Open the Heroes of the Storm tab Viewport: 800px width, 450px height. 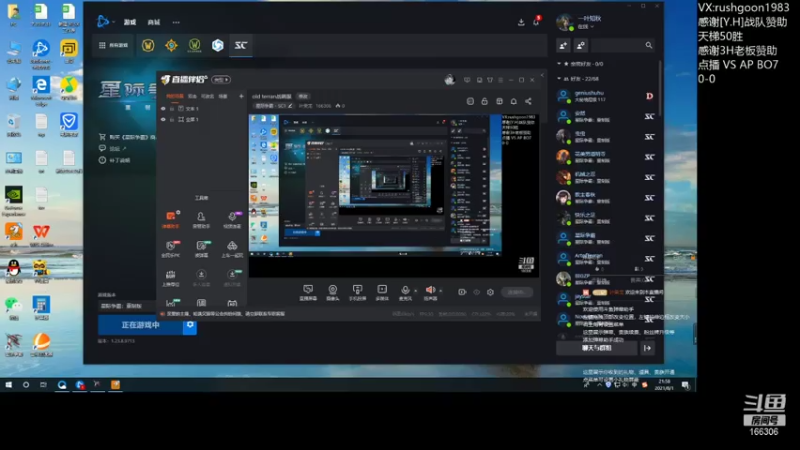click(218, 45)
